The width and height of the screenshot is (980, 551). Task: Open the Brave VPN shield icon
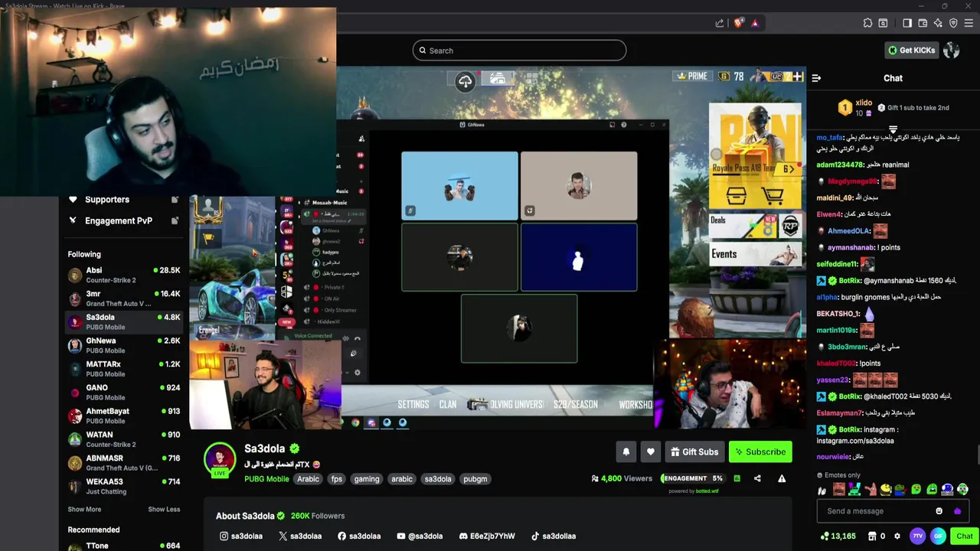coord(953,23)
